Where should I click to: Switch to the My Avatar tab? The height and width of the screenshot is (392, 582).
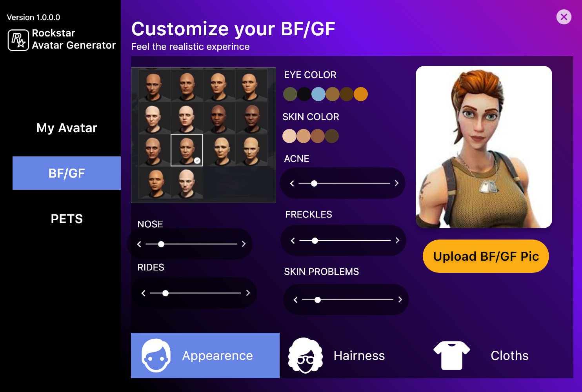[x=67, y=128]
